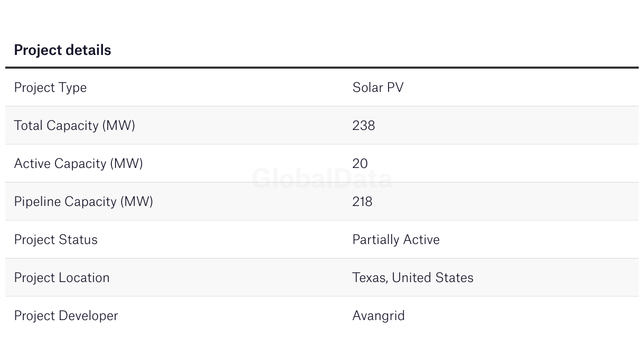The width and height of the screenshot is (644, 356).
Task: Open the Avangrid developer name
Action: (378, 316)
